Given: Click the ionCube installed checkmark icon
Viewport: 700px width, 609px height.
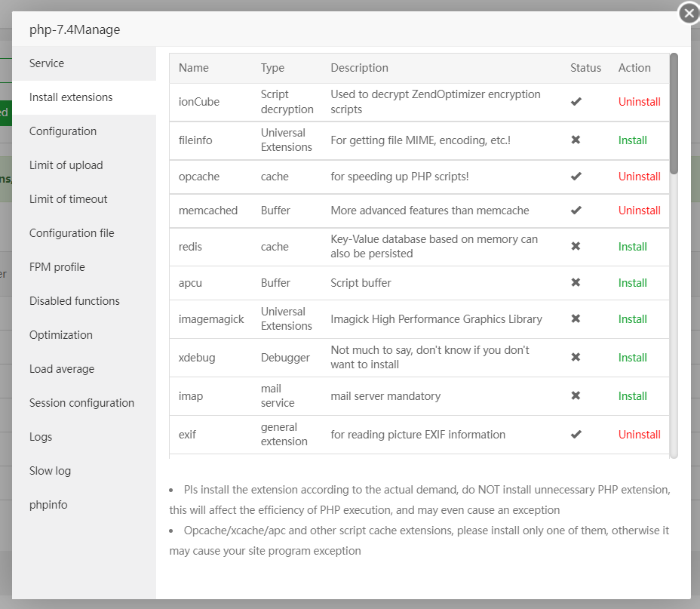Looking at the screenshot, I should 576,102.
